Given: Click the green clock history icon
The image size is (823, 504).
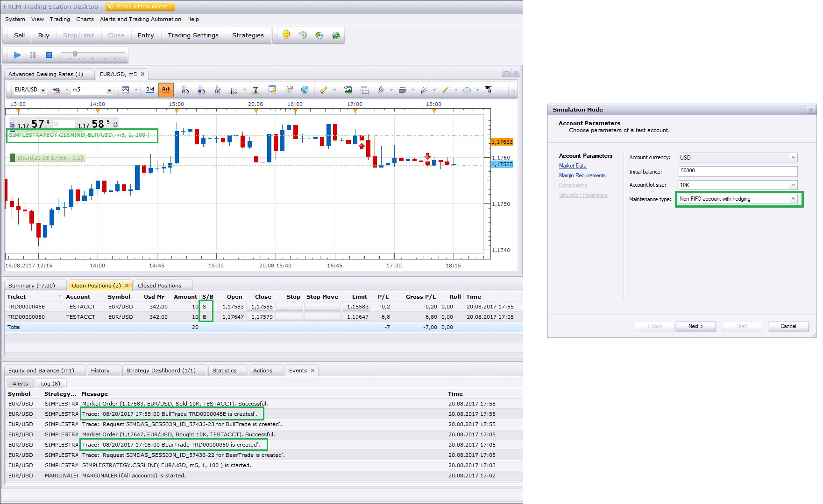Looking at the screenshot, I should pos(319,35).
